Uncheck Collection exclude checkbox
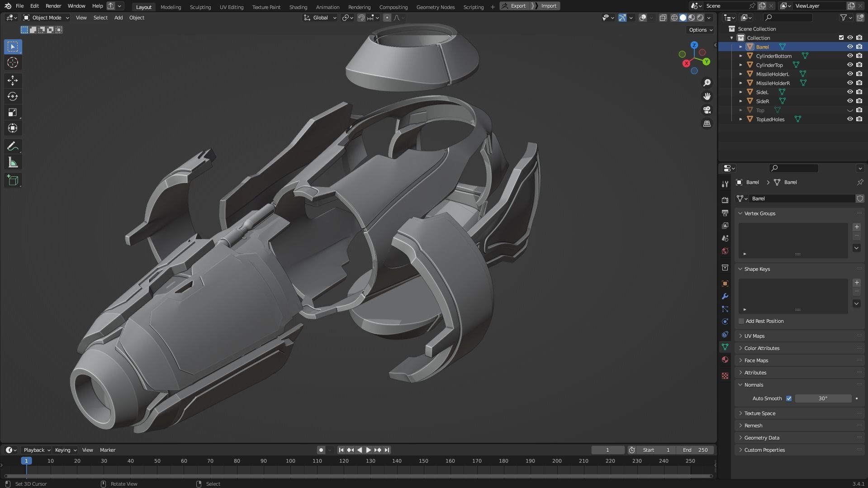The width and height of the screenshot is (868, 488). coord(841,38)
